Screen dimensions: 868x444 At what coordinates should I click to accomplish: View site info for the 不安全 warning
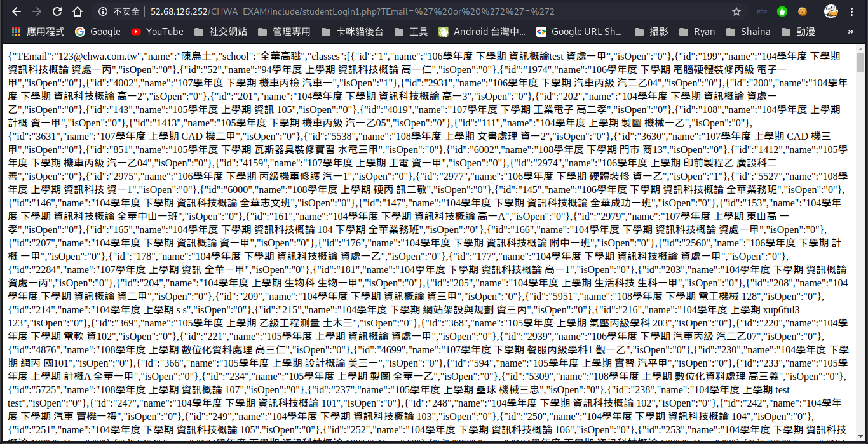pos(120,11)
